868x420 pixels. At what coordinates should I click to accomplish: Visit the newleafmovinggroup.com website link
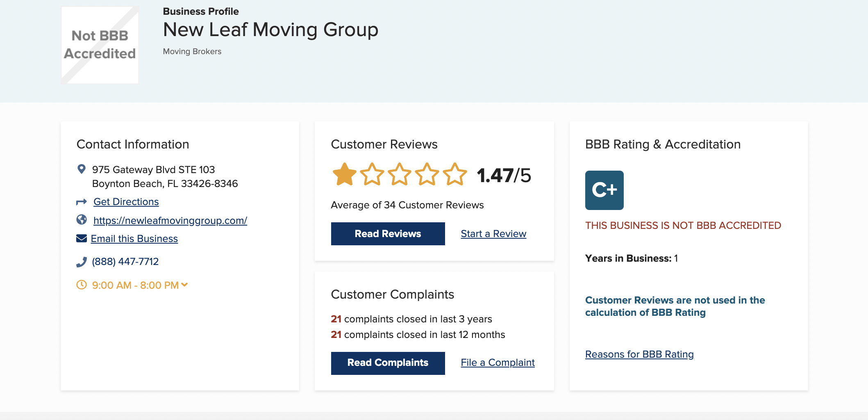(x=170, y=221)
